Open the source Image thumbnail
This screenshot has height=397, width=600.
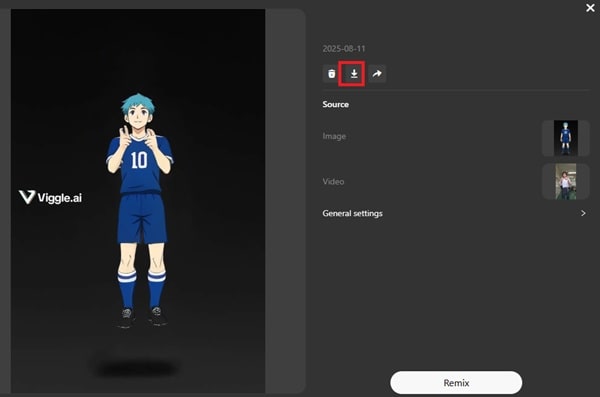click(566, 138)
